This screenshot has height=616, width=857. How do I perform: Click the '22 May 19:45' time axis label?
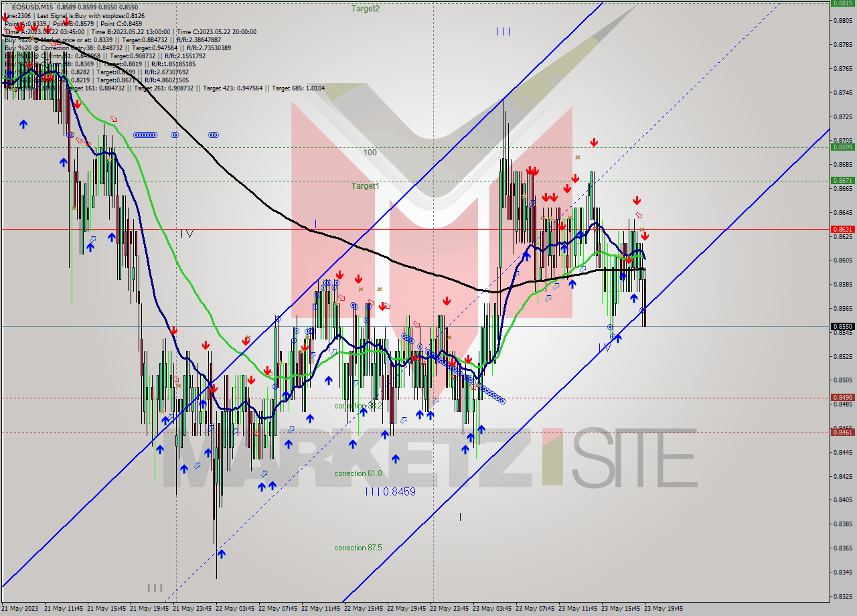[406, 609]
